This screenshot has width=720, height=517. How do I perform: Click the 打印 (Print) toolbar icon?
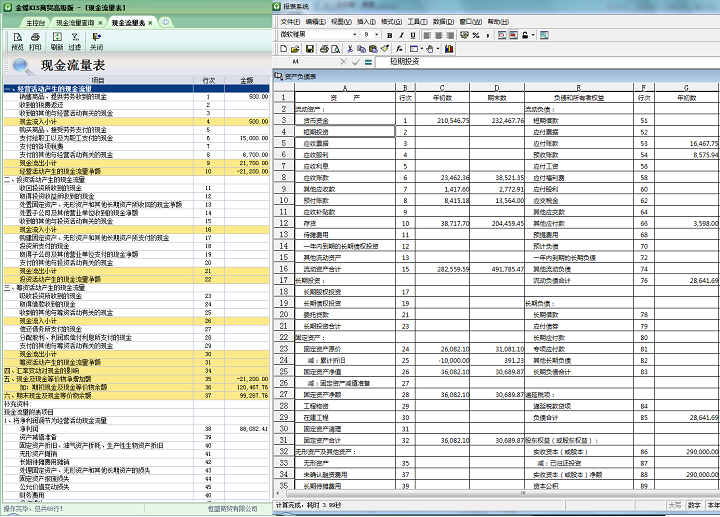click(x=36, y=41)
